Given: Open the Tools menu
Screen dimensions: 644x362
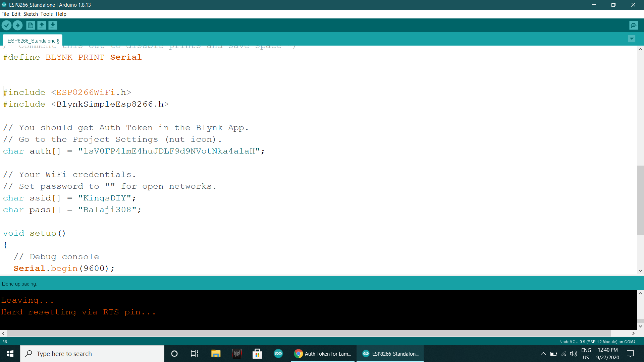Looking at the screenshot, I should [x=46, y=14].
